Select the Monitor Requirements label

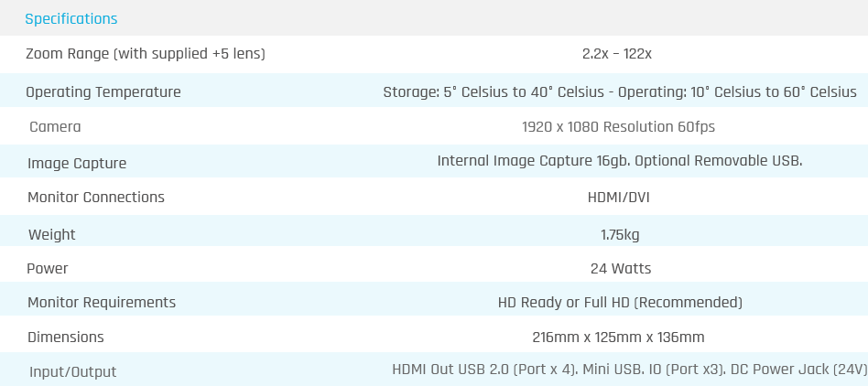click(102, 302)
